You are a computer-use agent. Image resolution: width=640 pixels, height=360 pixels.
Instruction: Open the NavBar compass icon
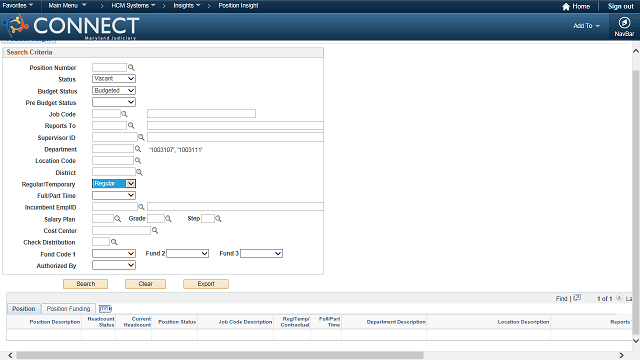click(x=624, y=23)
